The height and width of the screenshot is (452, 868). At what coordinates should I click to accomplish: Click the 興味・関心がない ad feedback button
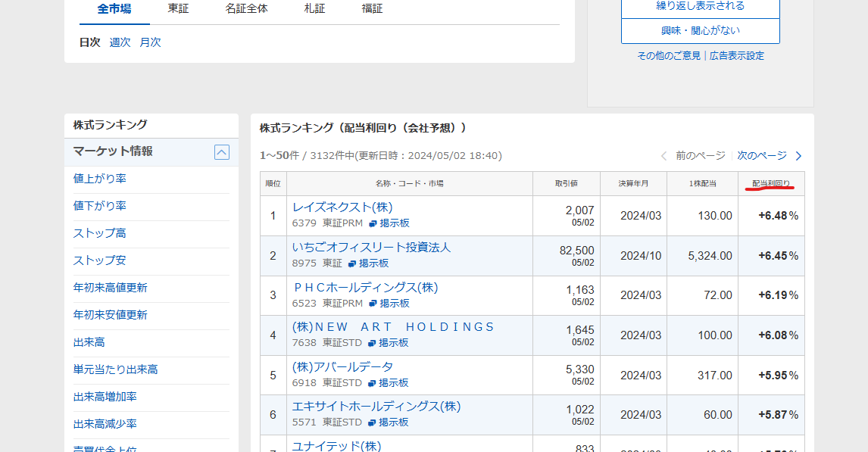tap(701, 31)
